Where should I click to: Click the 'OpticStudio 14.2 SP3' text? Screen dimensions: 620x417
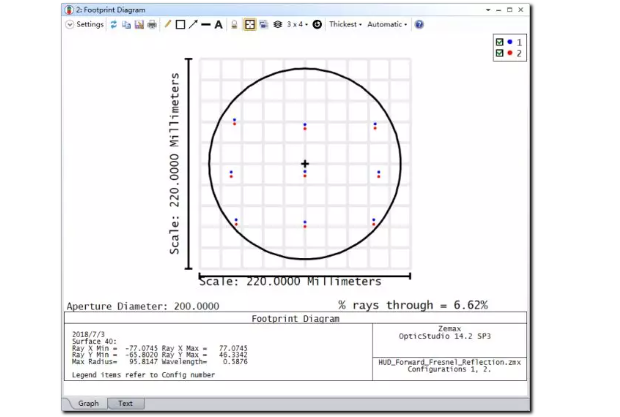tap(444, 336)
